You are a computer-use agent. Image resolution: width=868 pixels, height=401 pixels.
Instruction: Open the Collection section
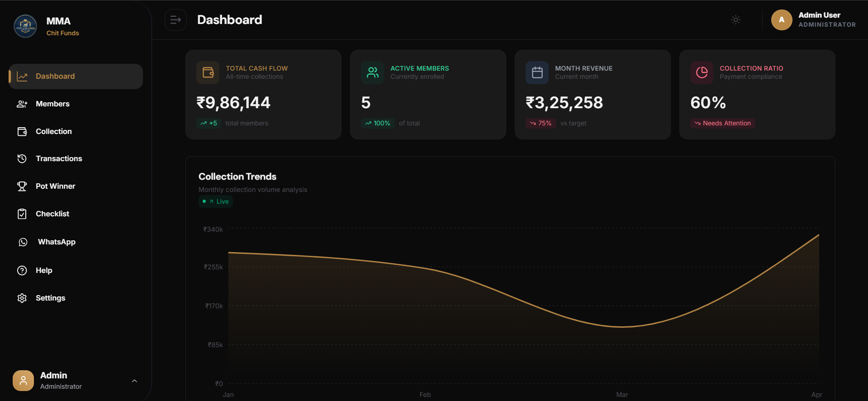[x=76, y=132]
